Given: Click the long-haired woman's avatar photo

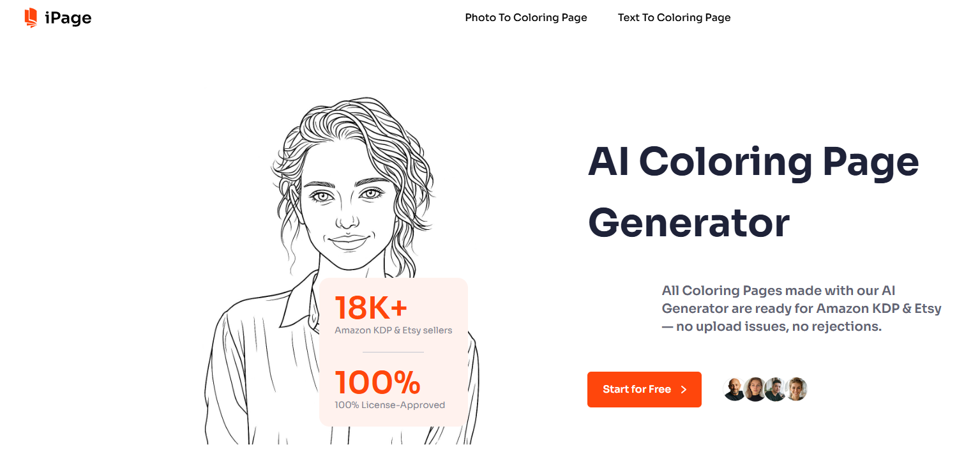Looking at the screenshot, I should pos(755,389).
